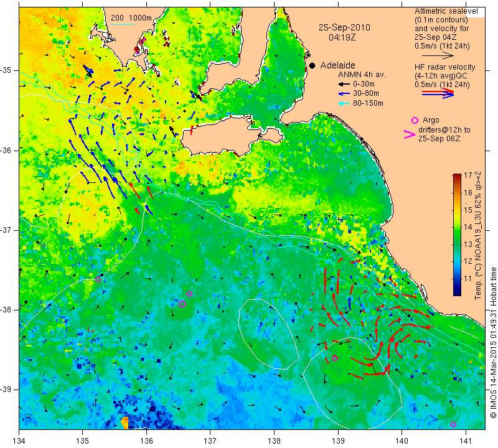Click the '141' longitude axis label
Viewport: 498px width, 448px height.
[x=466, y=441]
